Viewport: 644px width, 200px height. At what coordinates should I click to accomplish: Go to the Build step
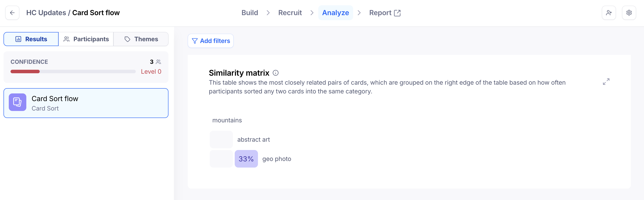point(249,13)
